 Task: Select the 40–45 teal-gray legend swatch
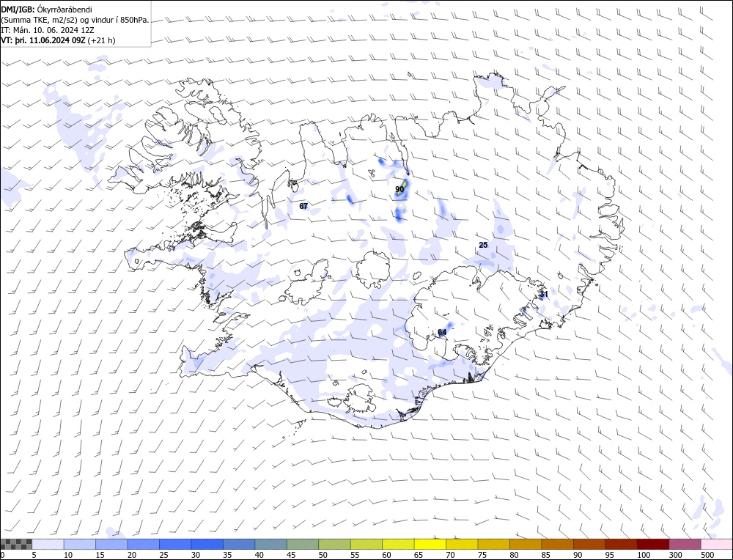tap(270, 544)
